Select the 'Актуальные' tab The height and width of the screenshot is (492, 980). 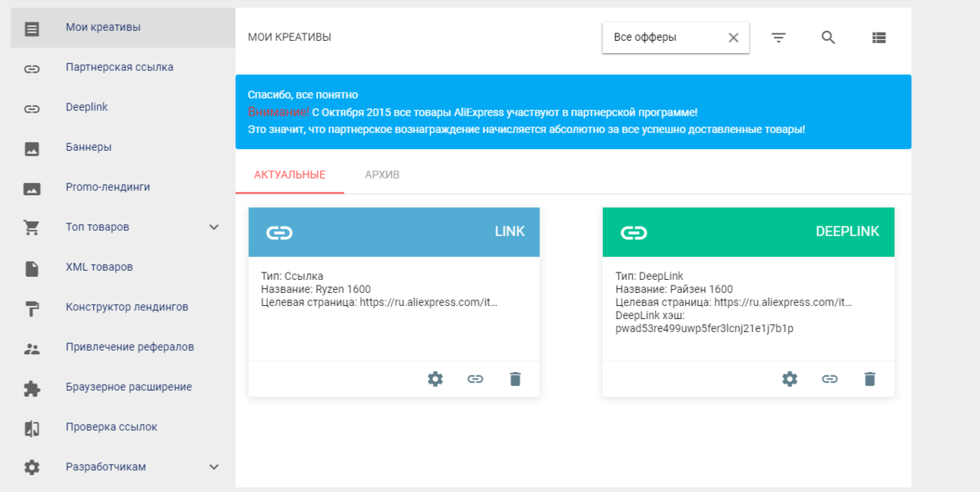290,175
